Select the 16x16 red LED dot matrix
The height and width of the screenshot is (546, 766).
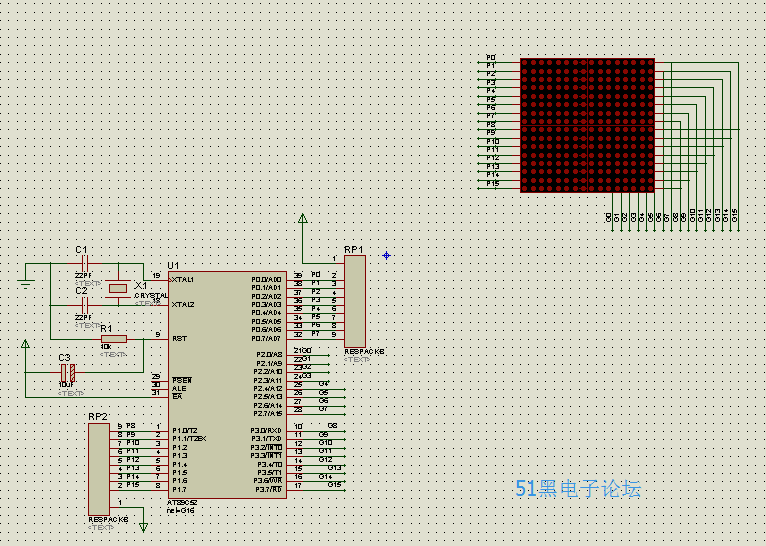click(587, 126)
